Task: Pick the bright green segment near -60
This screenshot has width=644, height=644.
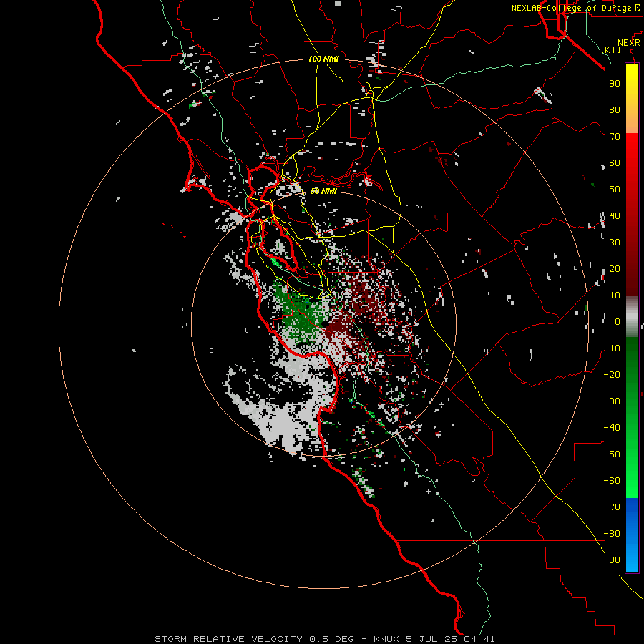Action: [632, 481]
